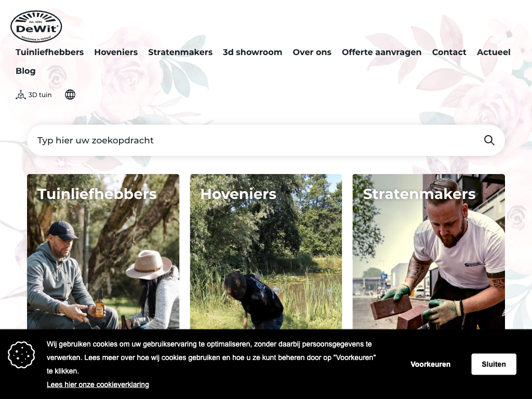
Task: Click Voorkeuren in cookie banner
Action: [431, 364]
